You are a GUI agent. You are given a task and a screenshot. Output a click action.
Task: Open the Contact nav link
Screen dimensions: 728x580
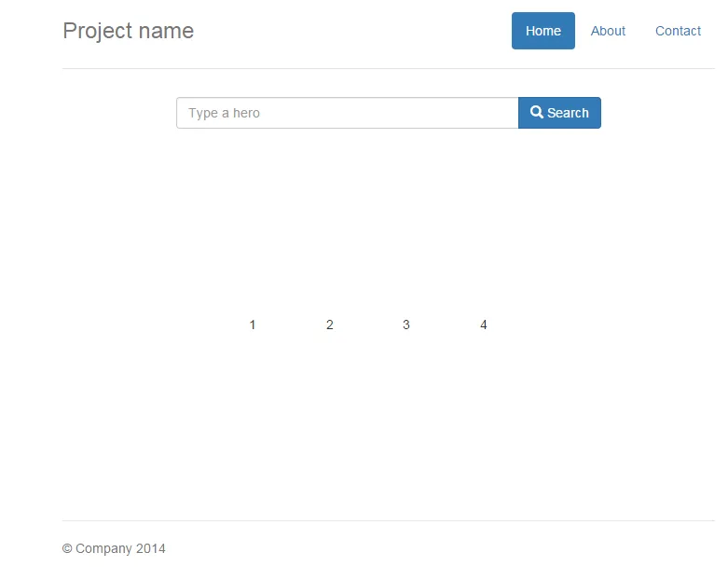[x=678, y=31]
